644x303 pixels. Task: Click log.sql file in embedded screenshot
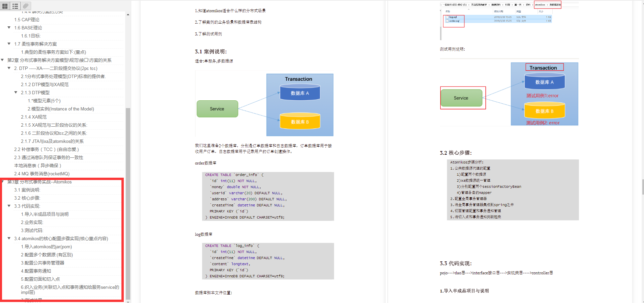[453, 17]
